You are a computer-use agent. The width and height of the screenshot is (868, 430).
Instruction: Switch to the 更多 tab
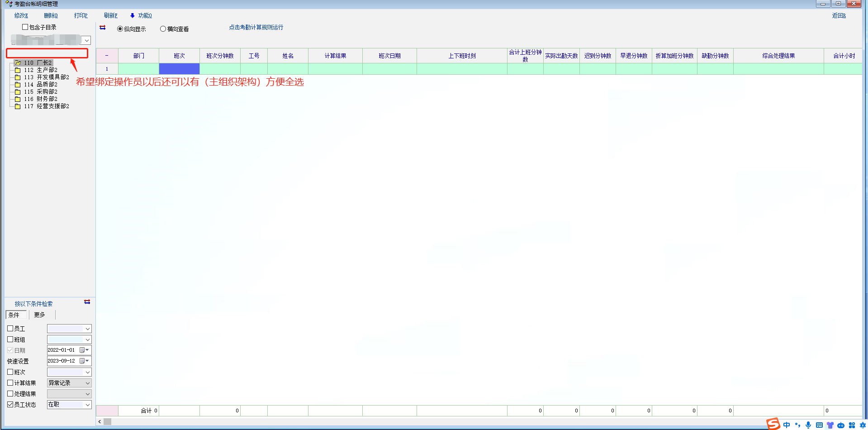pyautogui.click(x=40, y=315)
